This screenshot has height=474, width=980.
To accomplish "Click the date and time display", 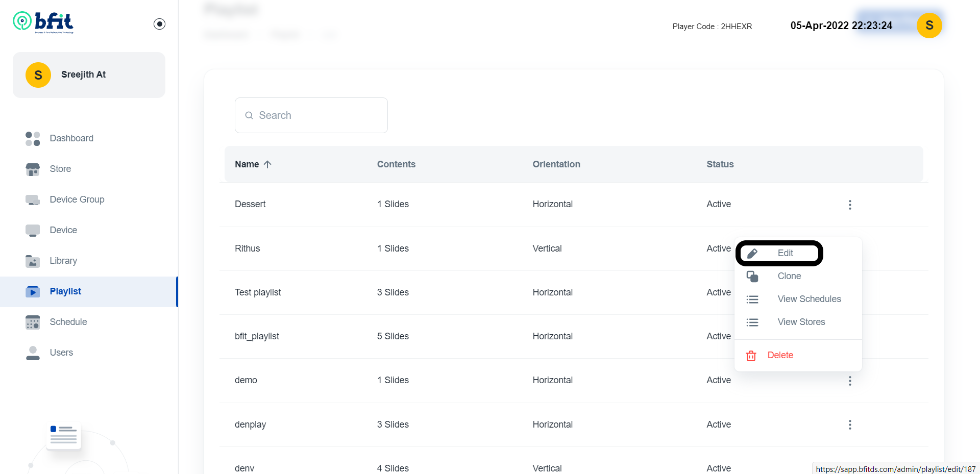I will coord(841,26).
